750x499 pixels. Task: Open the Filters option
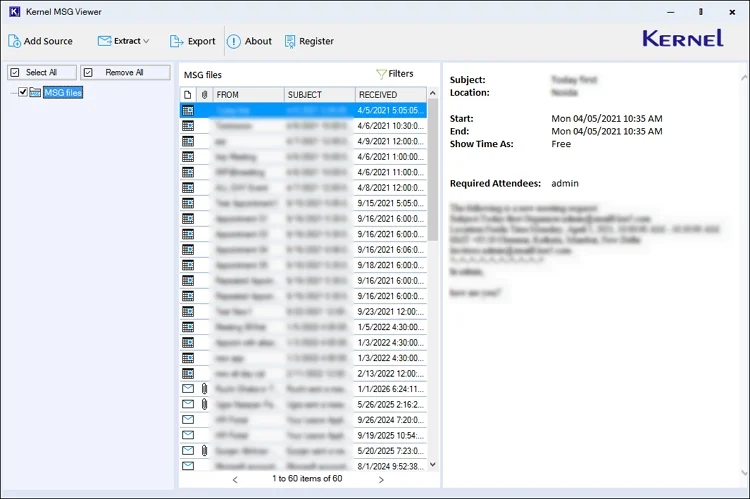tap(395, 74)
